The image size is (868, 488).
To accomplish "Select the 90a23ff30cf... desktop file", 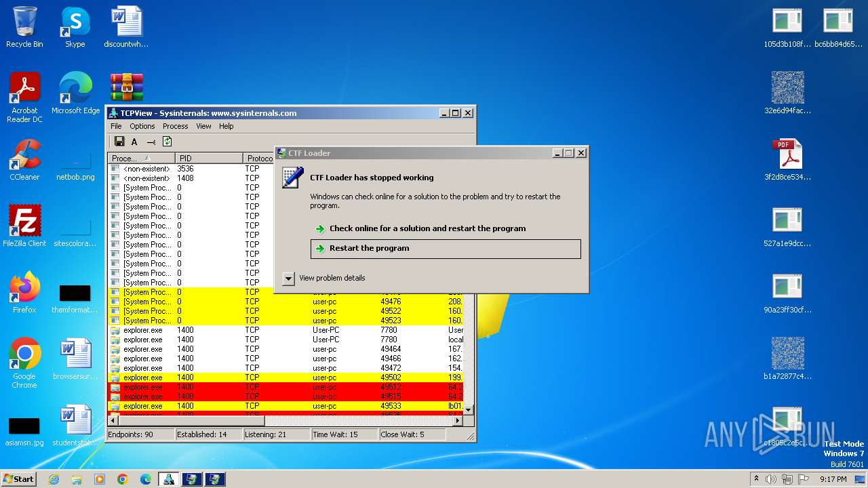I will pos(787,293).
